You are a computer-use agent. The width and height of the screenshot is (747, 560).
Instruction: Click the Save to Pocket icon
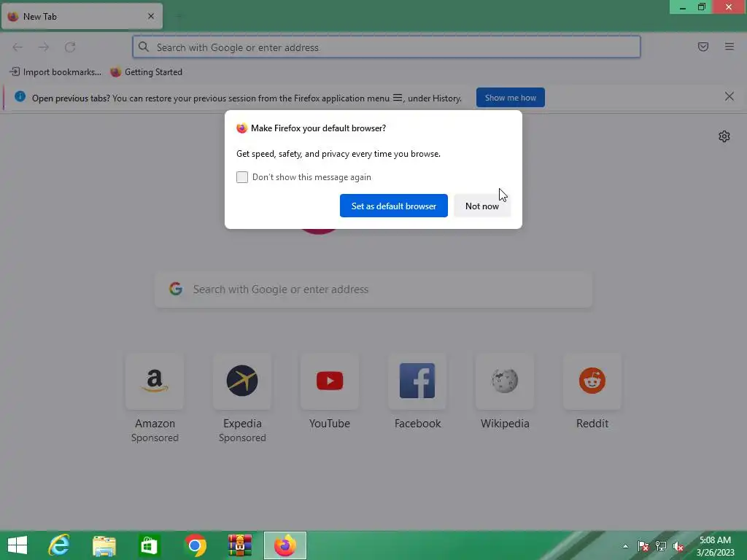703,47
